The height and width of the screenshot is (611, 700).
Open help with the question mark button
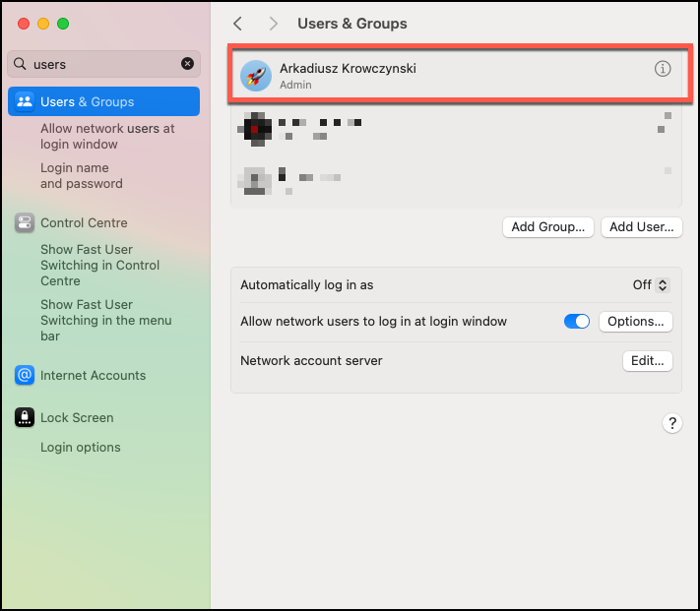[671, 423]
